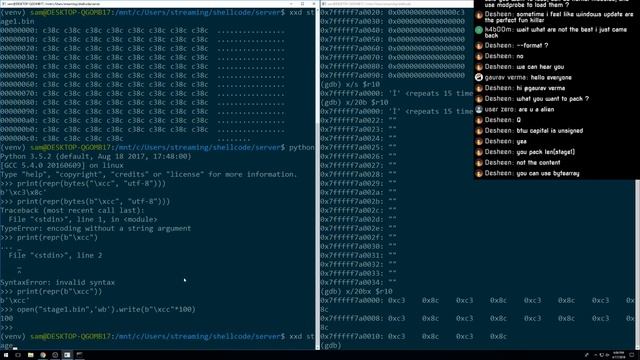Open the taskbar clock and date
Viewport: 640px width, 360px height.
pos(619,355)
